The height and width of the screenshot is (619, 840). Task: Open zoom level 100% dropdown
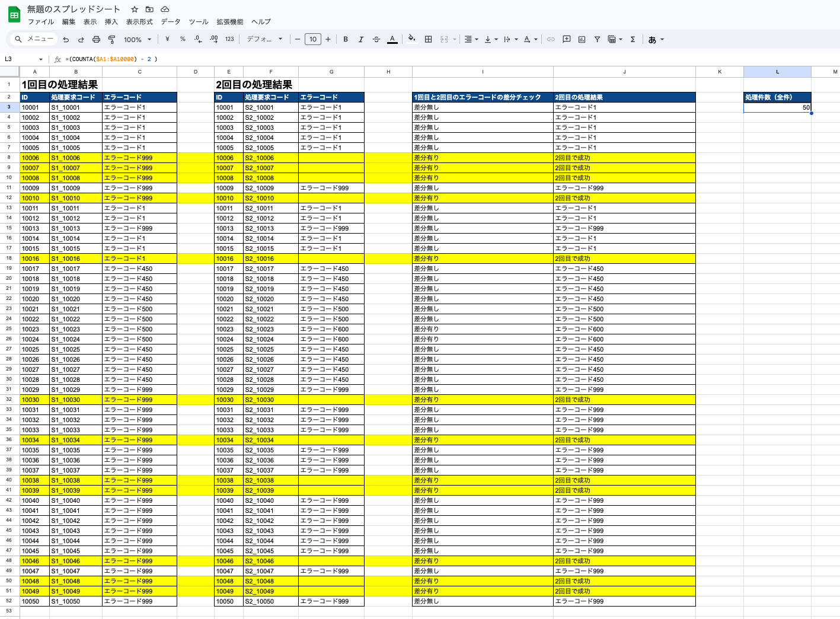(x=138, y=40)
